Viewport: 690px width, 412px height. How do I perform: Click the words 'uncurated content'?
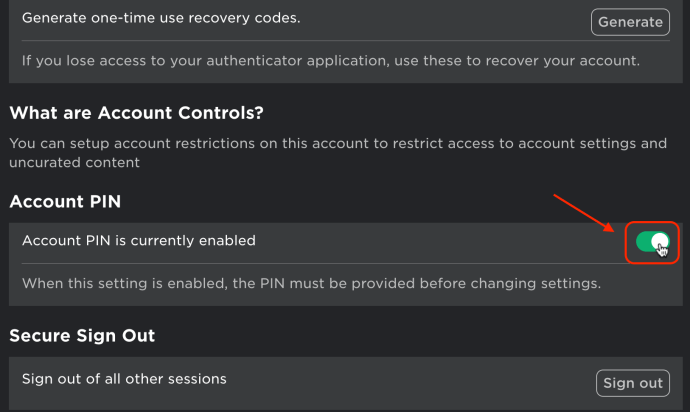click(74, 162)
